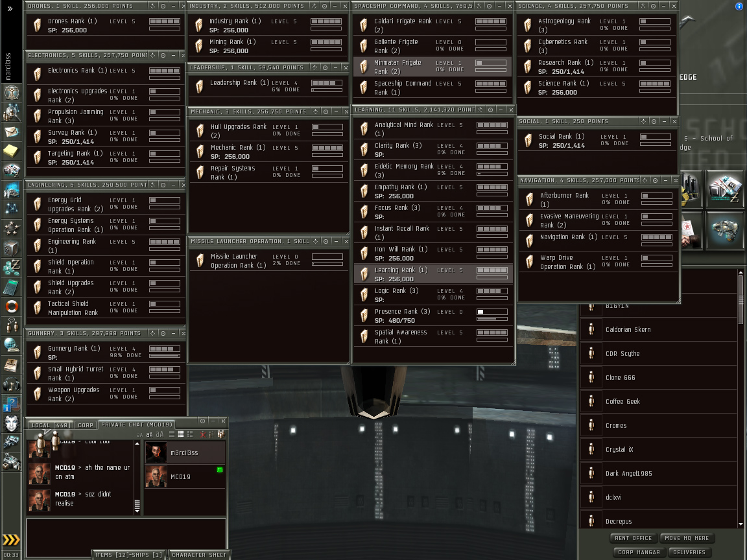Click the Move HQ Here button
The image size is (747, 560).
coord(687,538)
